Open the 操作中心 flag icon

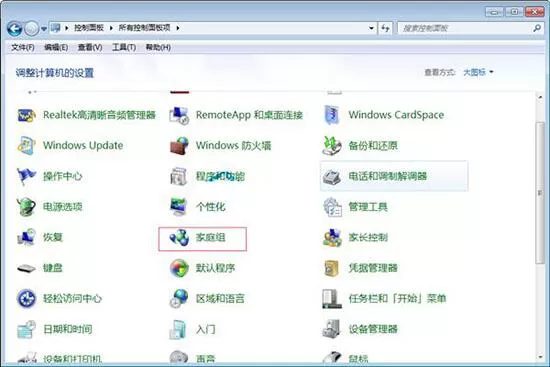[x=26, y=176]
